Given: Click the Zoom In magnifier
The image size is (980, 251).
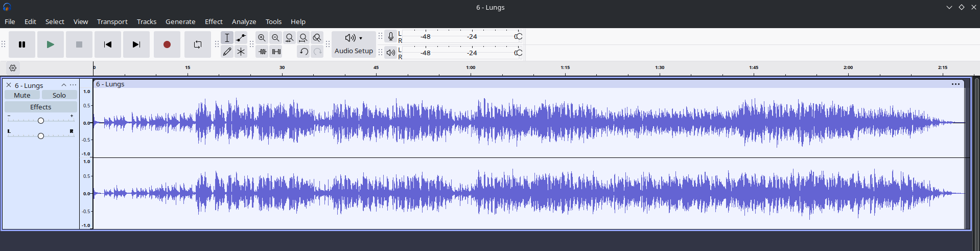Looking at the screenshot, I should coord(262,38).
